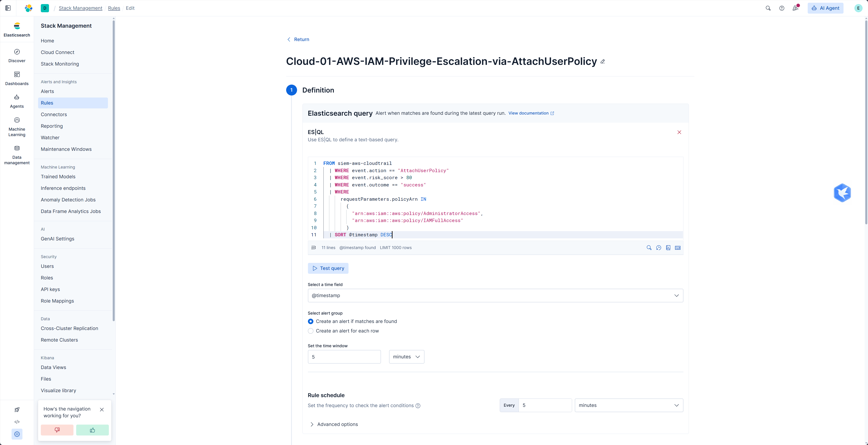Show keyboard shortcuts icon in editor
Viewport: 868px width, 445px height.
click(678, 248)
